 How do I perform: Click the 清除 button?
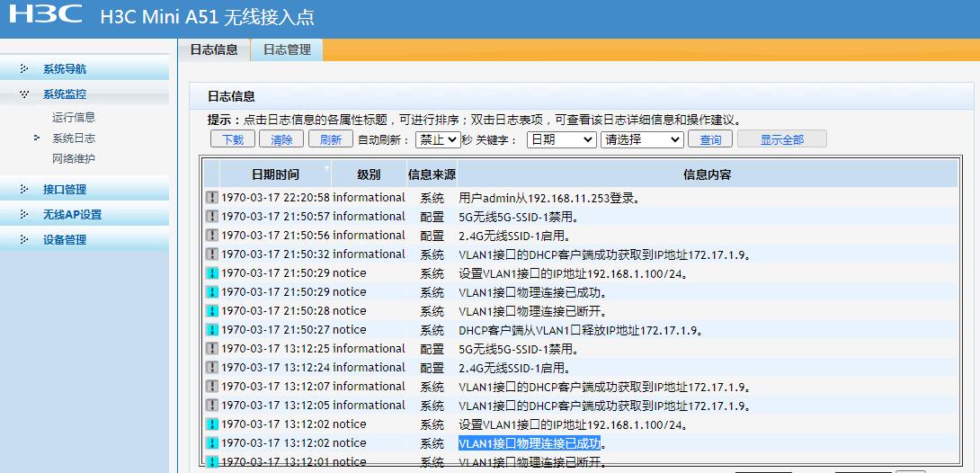click(x=281, y=139)
